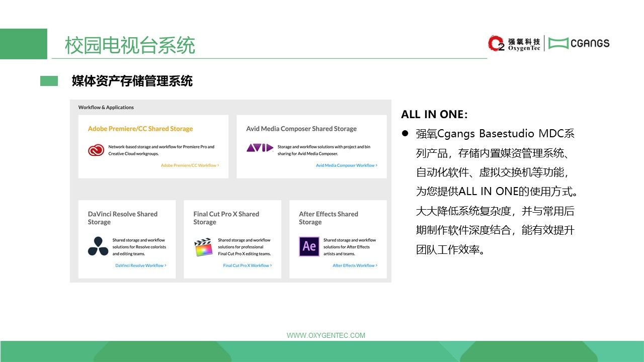Viewport: 644px width, 362px height.
Task: Select the DaVinci Resolve Shared Storage heading
Action: pos(123,218)
